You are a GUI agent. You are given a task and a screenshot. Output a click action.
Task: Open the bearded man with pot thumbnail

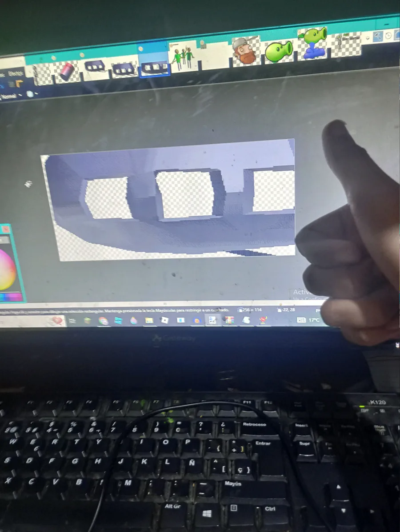coord(246,51)
